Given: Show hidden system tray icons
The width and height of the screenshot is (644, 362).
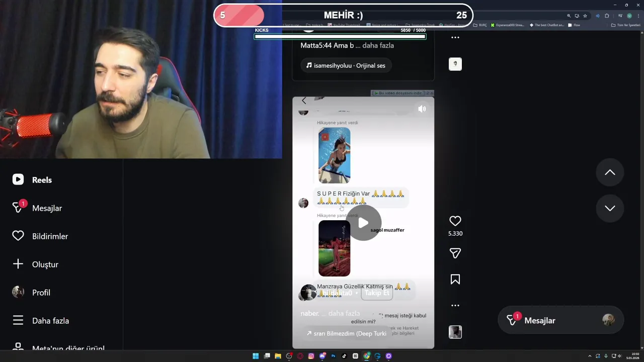Looking at the screenshot, I should pos(590,356).
